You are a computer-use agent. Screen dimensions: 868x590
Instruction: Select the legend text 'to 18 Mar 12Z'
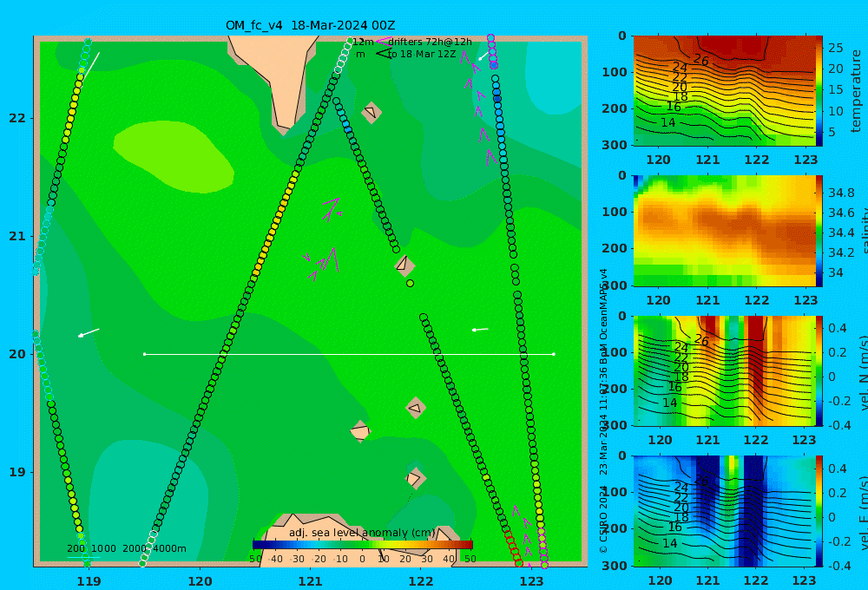click(x=422, y=55)
